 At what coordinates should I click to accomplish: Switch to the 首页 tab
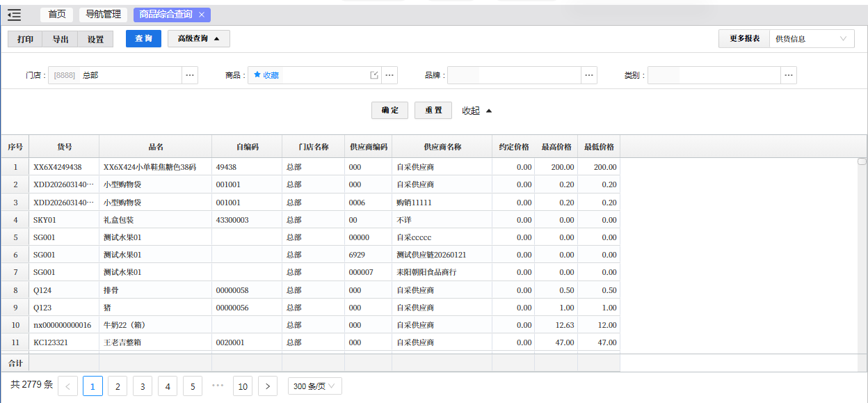click(x=57, y=15)
